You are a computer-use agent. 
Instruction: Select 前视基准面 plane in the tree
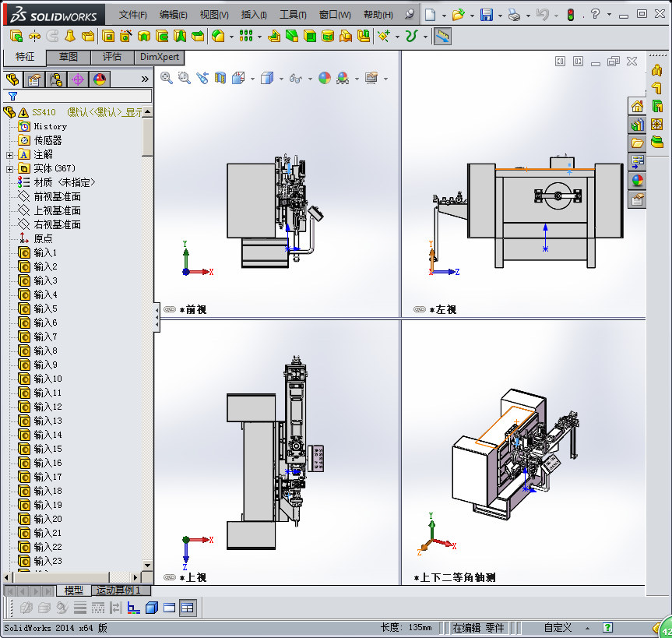point(49,197)
